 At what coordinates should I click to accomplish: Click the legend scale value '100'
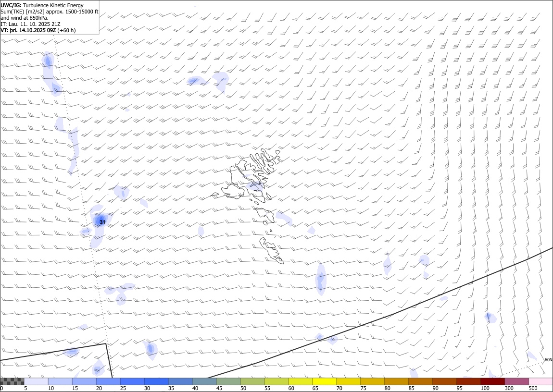(485, 389)
